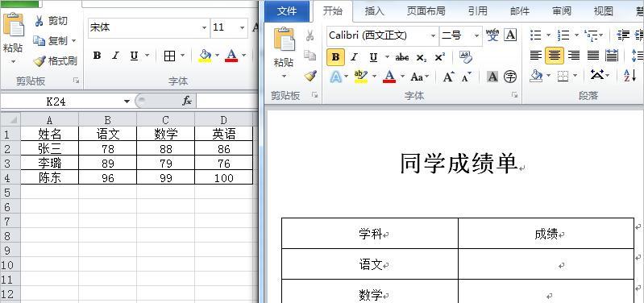
Task: Expand the Excel Name Box dropdown arrow
Action: pos(127,101)
